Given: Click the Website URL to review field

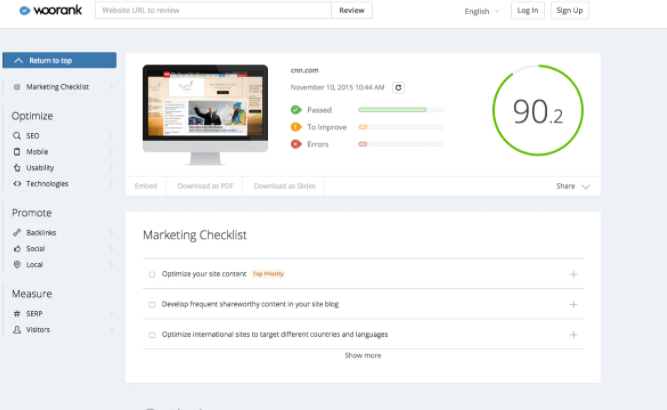Looking at the screenshot, I should point(212,10).
